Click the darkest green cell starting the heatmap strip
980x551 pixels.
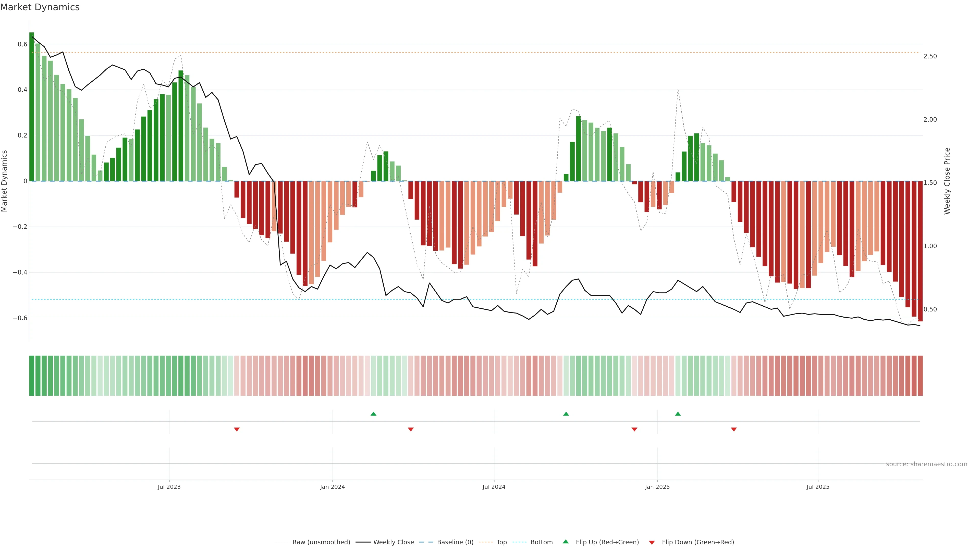coord(32,375)
